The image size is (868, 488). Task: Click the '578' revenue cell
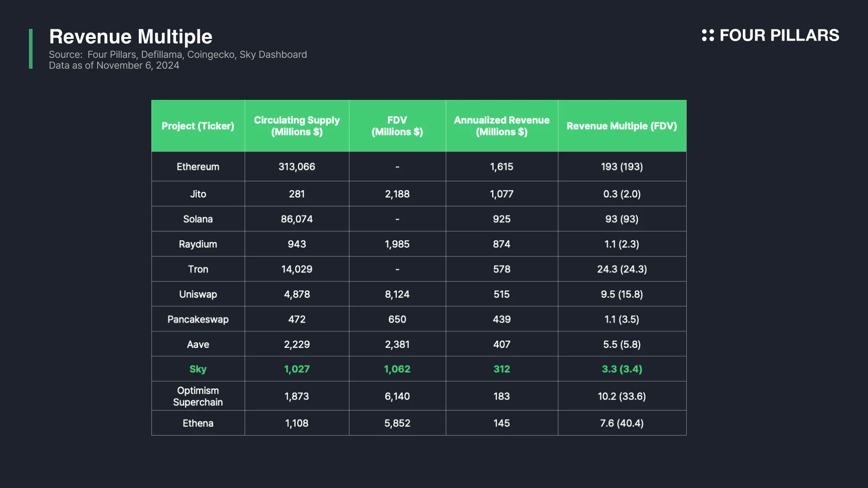click(502, 269)
